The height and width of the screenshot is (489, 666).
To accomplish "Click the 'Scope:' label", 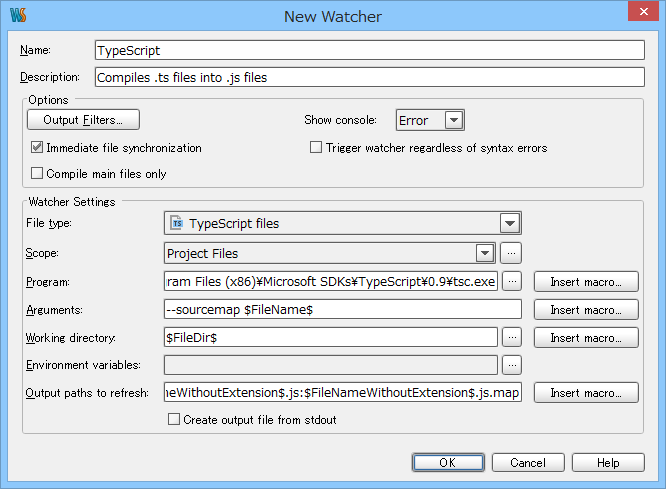I will pos(42,253).
